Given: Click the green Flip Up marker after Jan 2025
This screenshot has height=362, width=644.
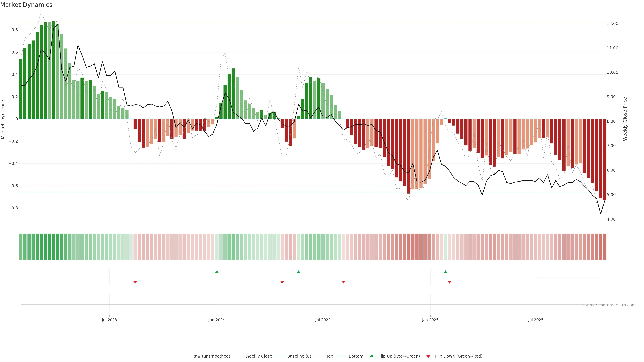Looking at the screenshot, I should point(445,272).
